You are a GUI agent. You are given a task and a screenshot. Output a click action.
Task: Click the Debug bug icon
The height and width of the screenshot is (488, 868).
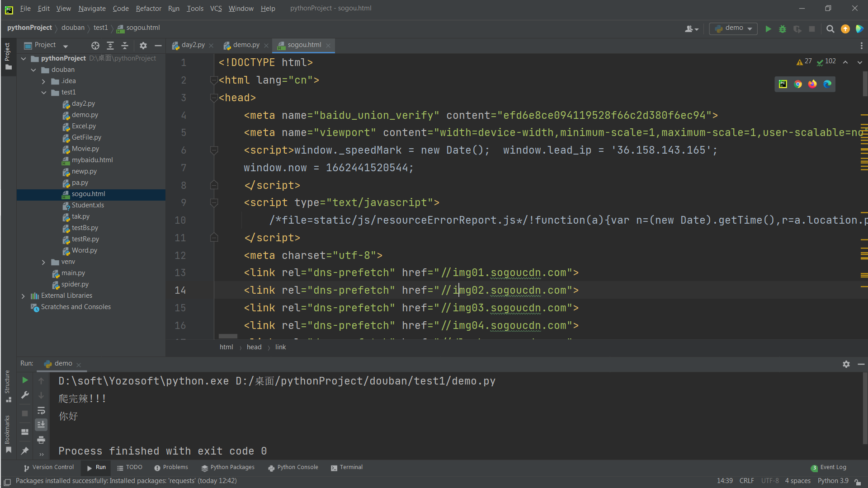pos(783,29)
